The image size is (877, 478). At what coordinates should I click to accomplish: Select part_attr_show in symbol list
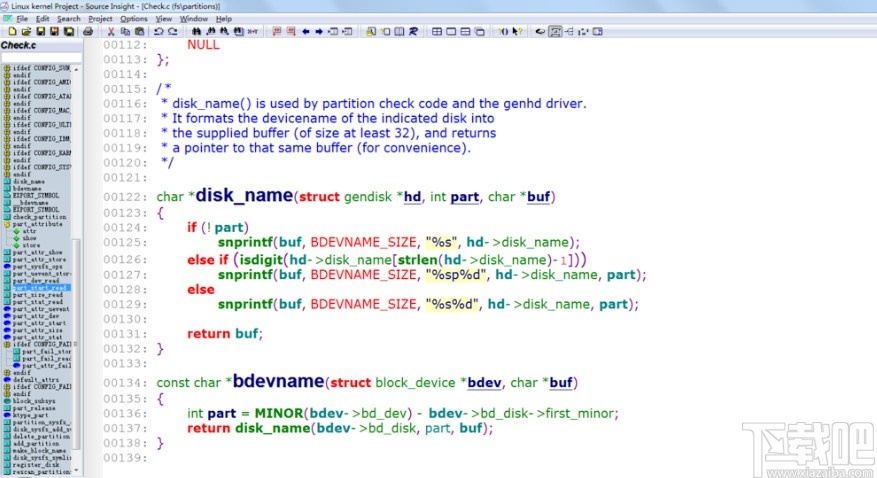click(x=37, y=252)
